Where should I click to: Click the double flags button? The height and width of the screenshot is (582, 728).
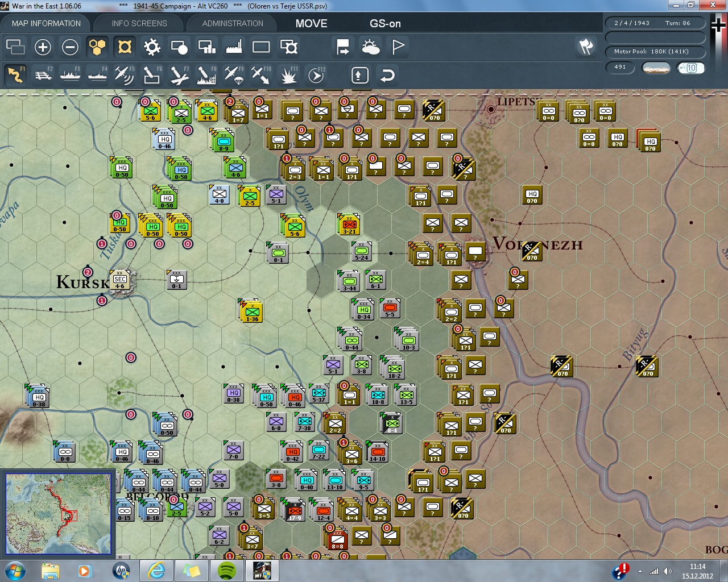click(x=586, y=46)
